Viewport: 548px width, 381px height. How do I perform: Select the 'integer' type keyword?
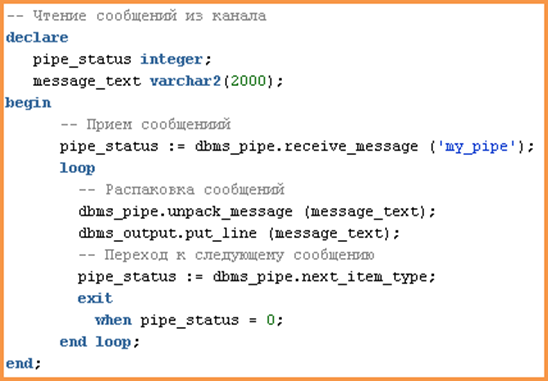pyautogui.click(x=172, y=59)
